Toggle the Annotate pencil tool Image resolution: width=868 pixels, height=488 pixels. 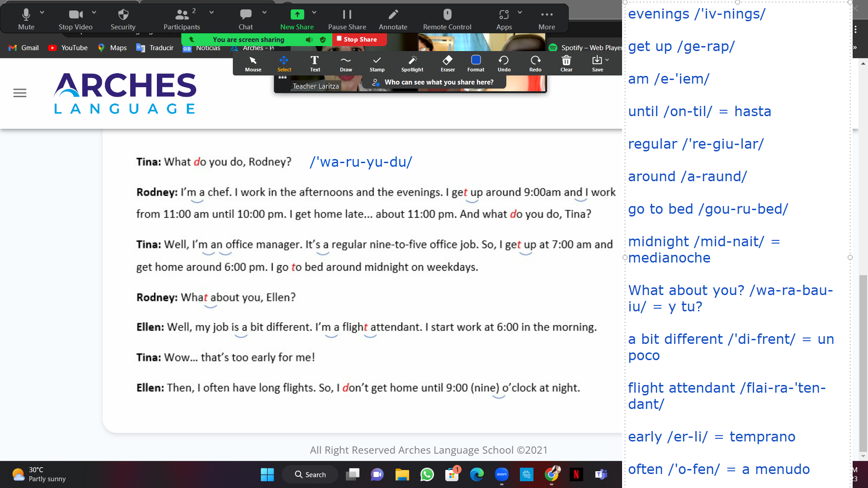pyautogui.click(x=393, y=19)
